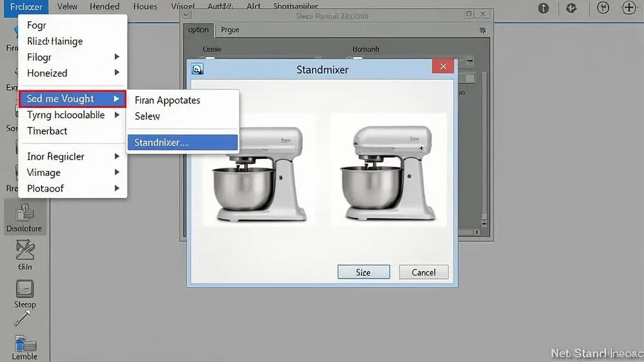The width and height of the screenshot is (644, 362).
Task: Open the Frclozer menu in menu bar
Action: (x=26, y=7)
